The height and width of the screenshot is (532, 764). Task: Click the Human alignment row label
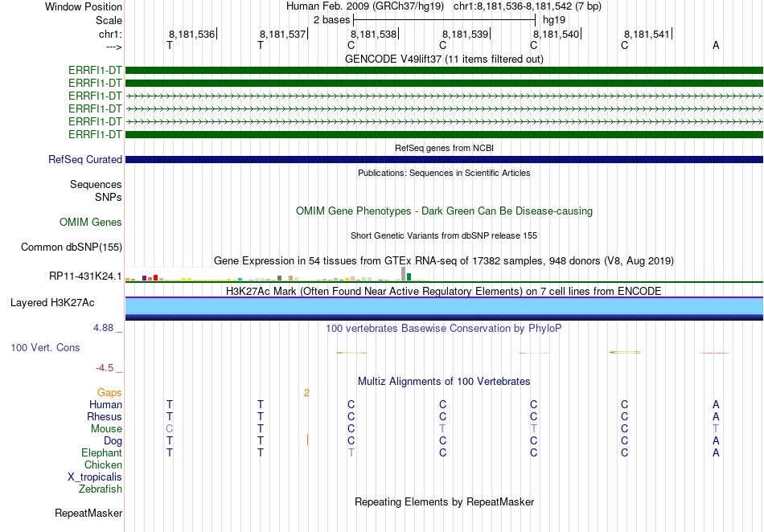(x=105, y=405)
